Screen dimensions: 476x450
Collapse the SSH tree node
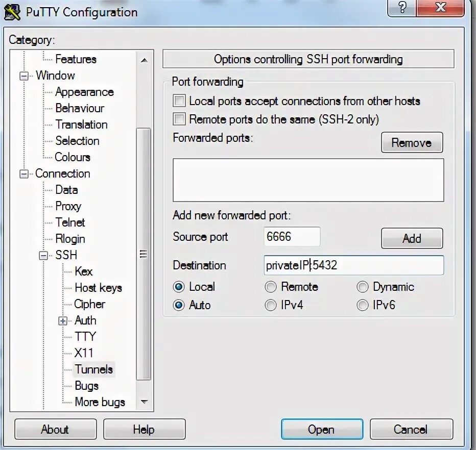coord(43,256)
